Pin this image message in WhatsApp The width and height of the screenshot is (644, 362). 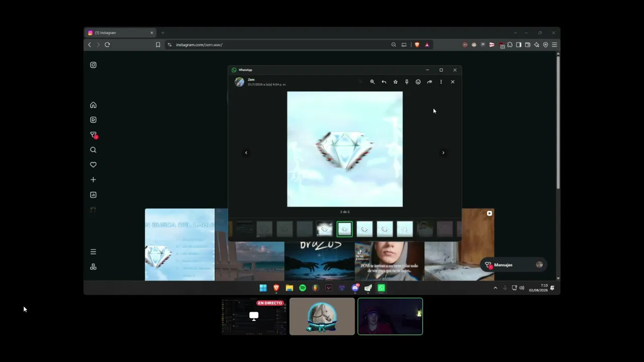point(407,82)
